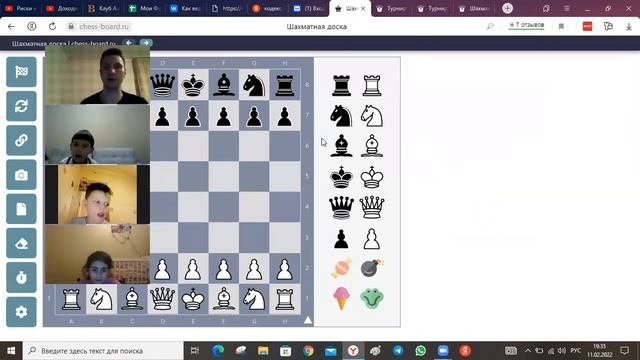The width and height of the screenshot is (640, 360).
Task: Click the refresh arrows sidebar button
Action: point(21,106)
